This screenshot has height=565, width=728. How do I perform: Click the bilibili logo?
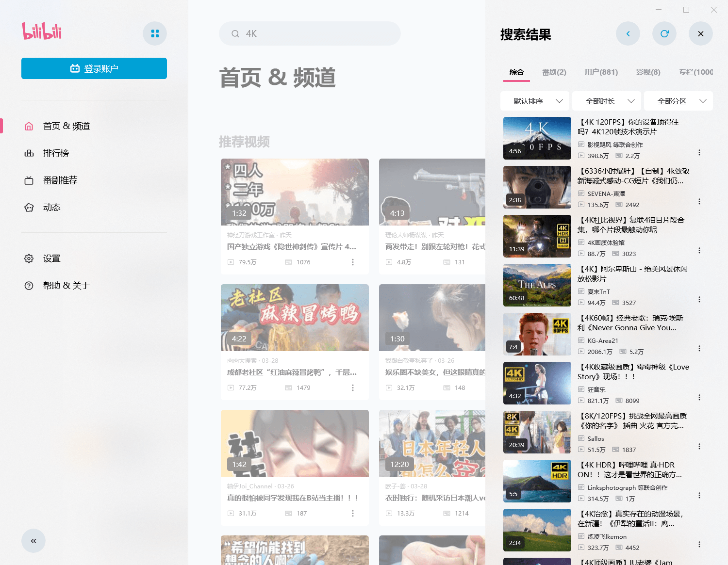(x=42, y=32)
